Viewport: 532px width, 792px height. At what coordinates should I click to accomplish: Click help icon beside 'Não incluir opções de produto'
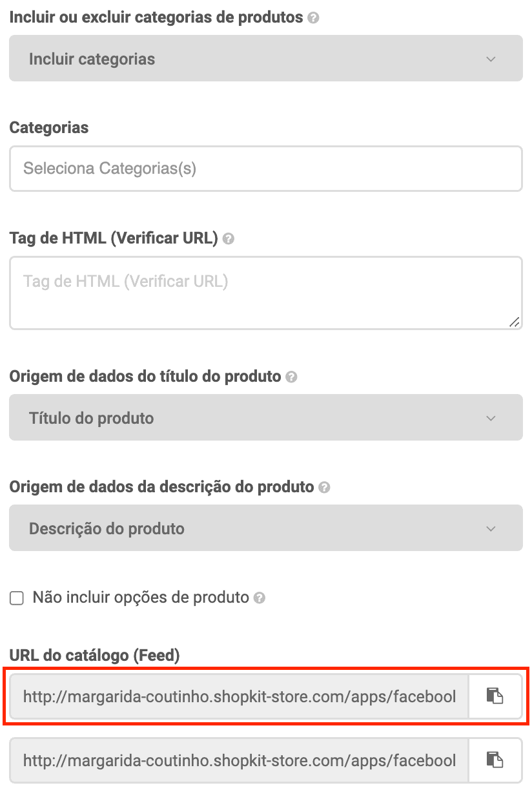pos(260,598)
